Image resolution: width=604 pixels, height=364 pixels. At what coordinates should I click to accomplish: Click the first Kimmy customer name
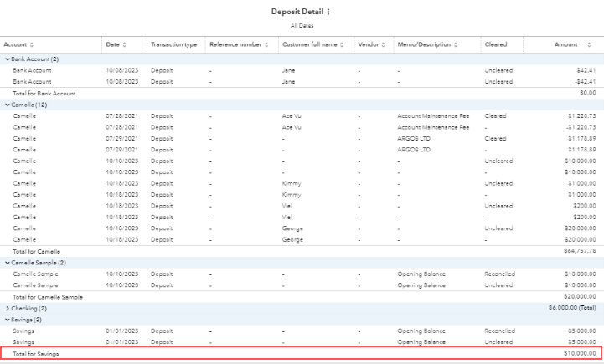click(292, 183)
